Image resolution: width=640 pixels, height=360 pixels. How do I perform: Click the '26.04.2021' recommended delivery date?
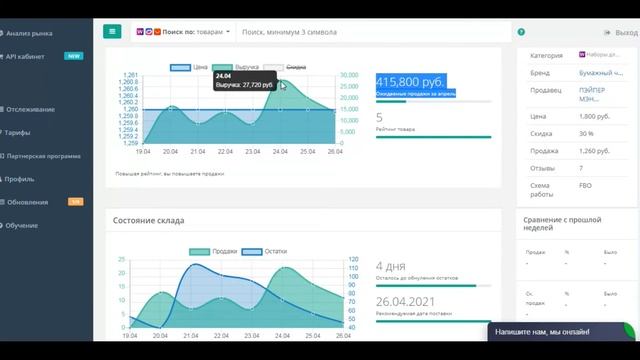(405, 302)
